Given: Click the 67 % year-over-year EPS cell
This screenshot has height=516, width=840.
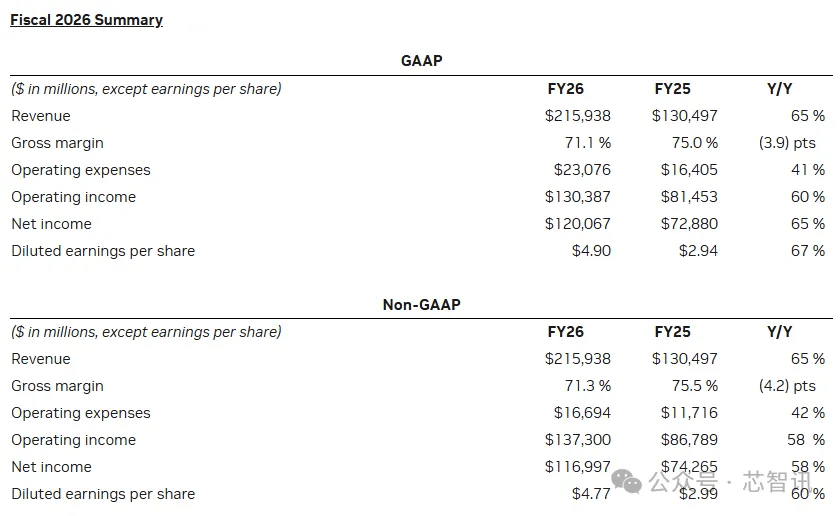Looking at the screenshot, I should pos(807,251).
